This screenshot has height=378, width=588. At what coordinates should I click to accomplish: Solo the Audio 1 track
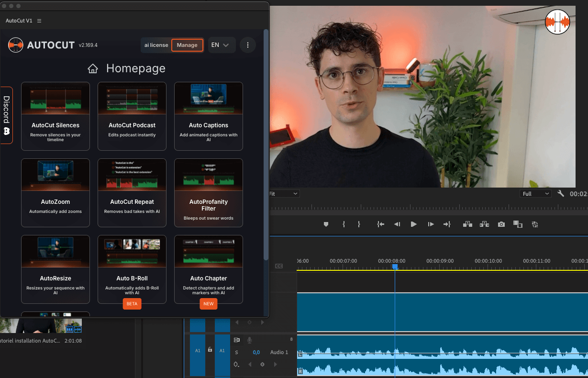click(236, 352)
